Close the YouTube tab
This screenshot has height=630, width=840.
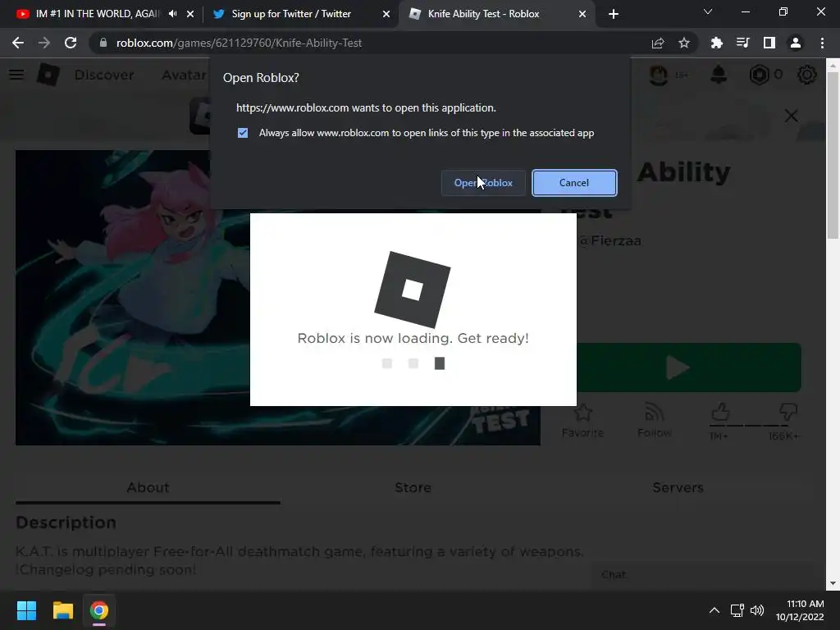[x=190, y=14]
